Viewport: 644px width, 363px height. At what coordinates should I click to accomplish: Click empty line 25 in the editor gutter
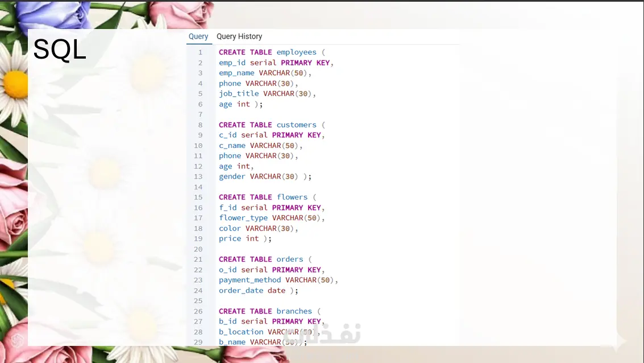(x=198, y=301)
